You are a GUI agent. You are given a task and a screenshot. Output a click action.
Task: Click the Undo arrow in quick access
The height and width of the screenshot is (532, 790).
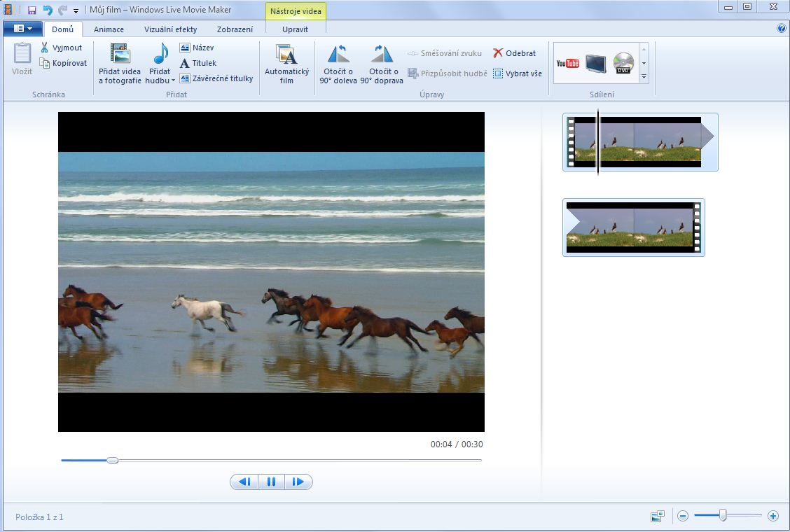coord(47,10)
